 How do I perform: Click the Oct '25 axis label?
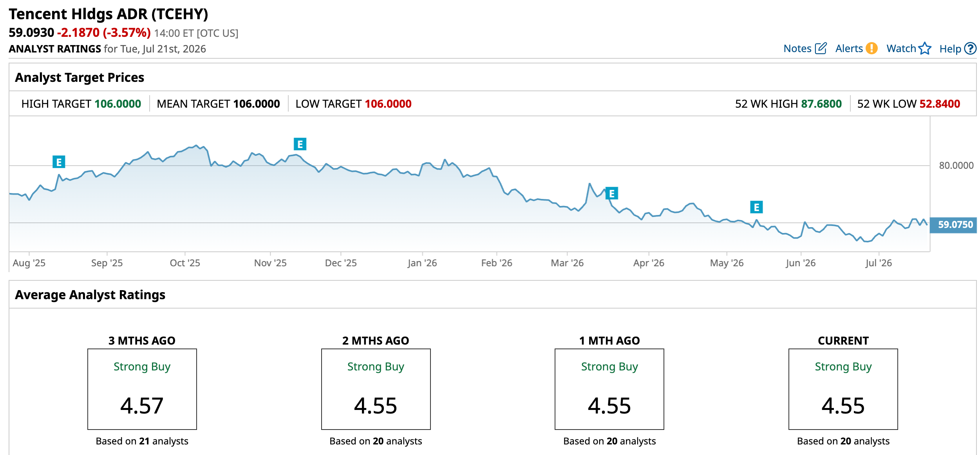coord(185,263)
